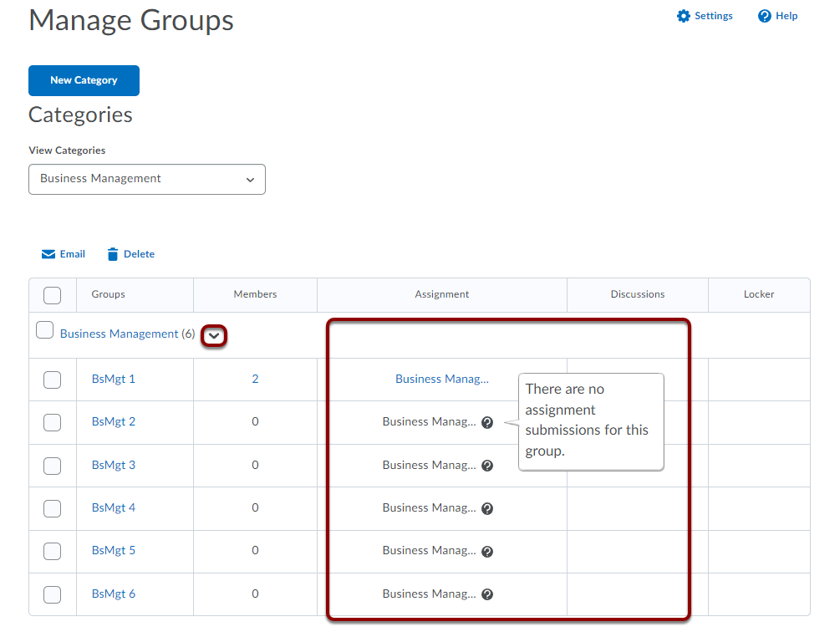The height and width of the screenshot is (632, 840).
Task: Click the Groups column header
Action: [x=108, y=294]
